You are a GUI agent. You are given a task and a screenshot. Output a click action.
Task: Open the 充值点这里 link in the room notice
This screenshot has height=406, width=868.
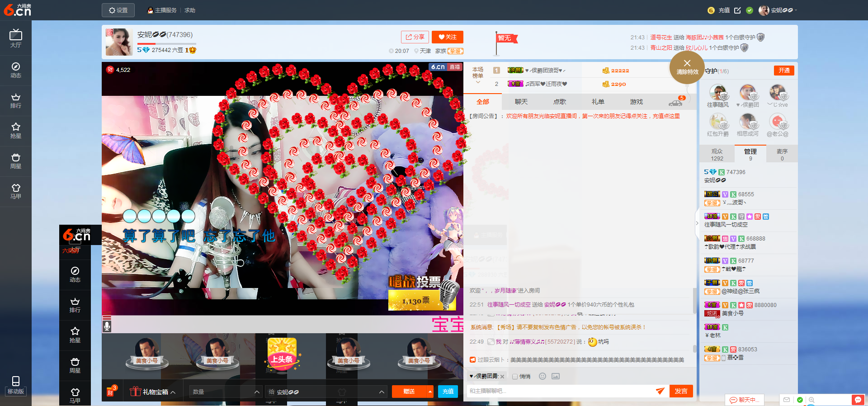pyautogui.click(x=666, y=116)
